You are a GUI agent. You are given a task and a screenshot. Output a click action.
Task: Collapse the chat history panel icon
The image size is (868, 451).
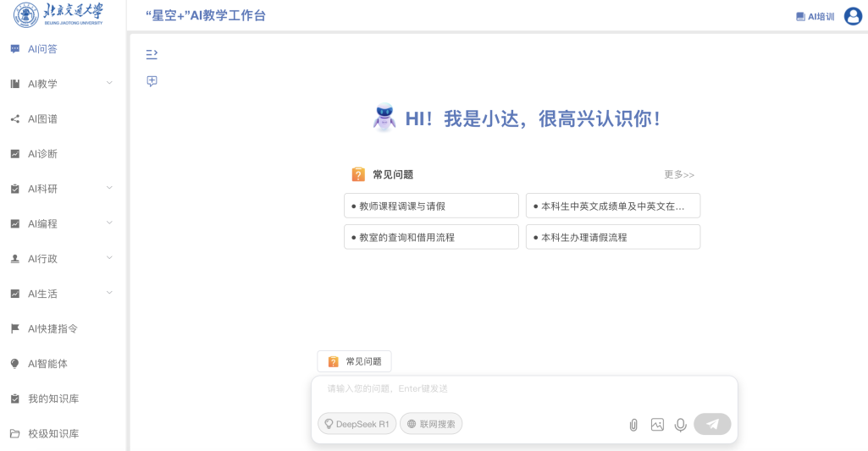tap(152, 54)
